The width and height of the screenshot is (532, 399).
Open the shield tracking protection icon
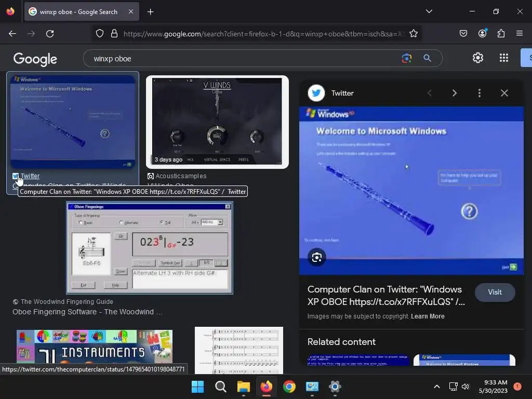[x=99, y=34]
